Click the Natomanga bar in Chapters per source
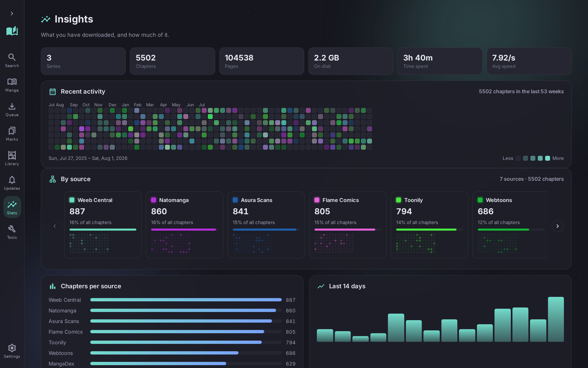Viewport: 588px width, 368px height. pyautogui.click(x=183, y=311)
